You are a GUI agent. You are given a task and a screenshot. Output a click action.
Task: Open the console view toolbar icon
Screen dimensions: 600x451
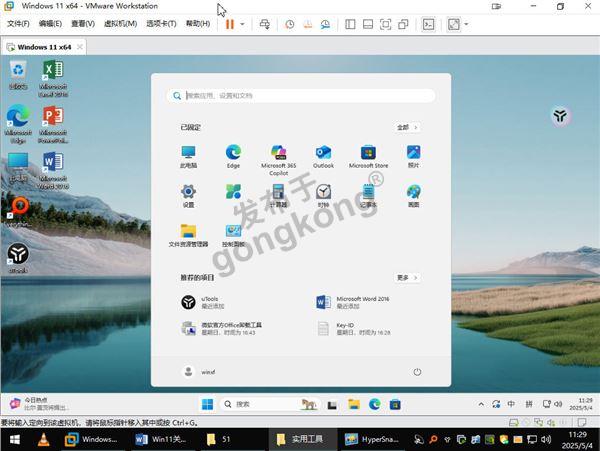(428, 24)
